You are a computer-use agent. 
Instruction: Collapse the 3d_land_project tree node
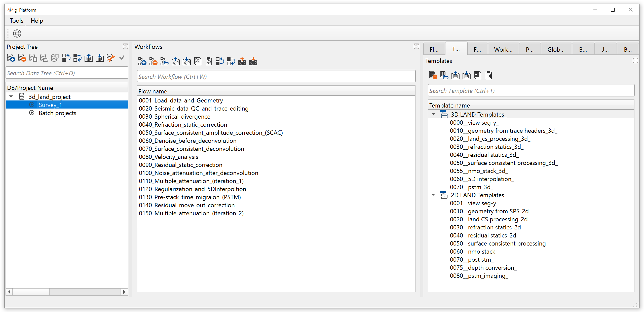(x=11, y=97)
